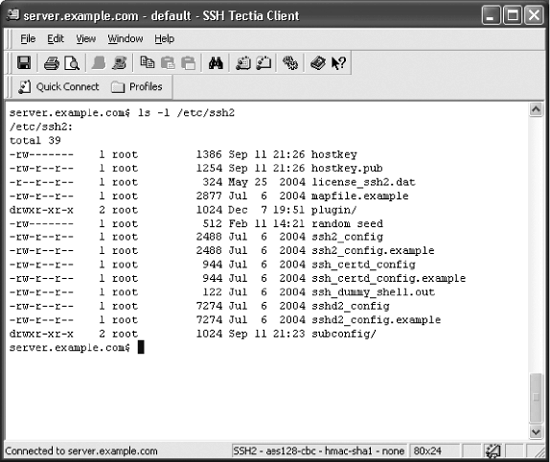
Task: Click the terminal cursor at the prompt
Action: (141, 347)
